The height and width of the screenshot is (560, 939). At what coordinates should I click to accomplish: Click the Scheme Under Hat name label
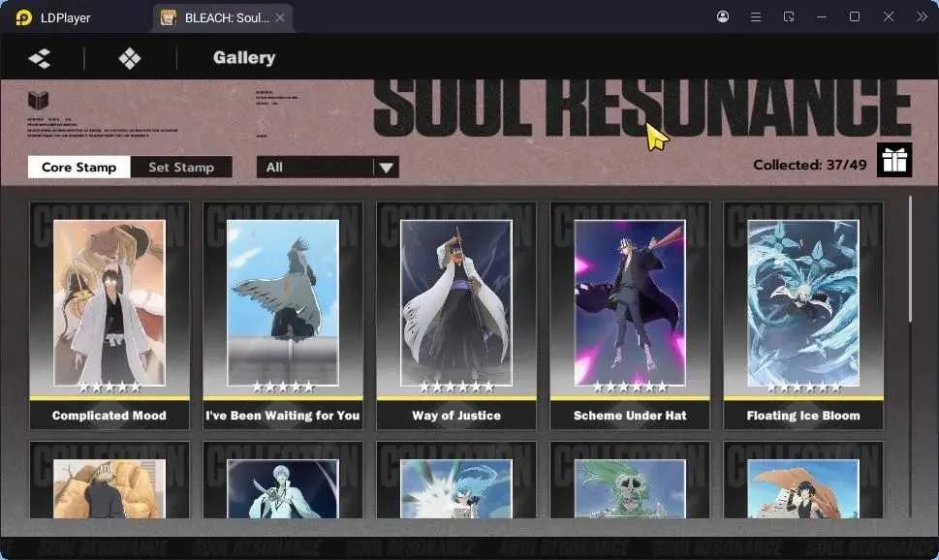coord(630,415)
